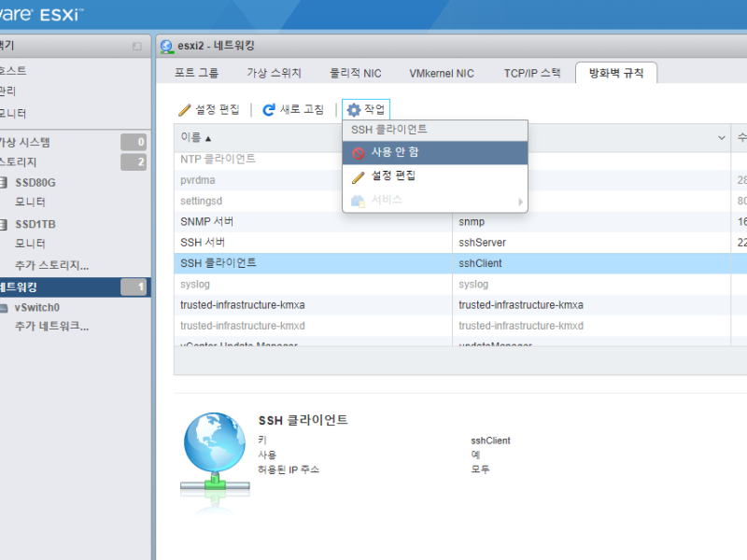Click the networking globe icon beside esxi2 title

(x=167, y=47)
